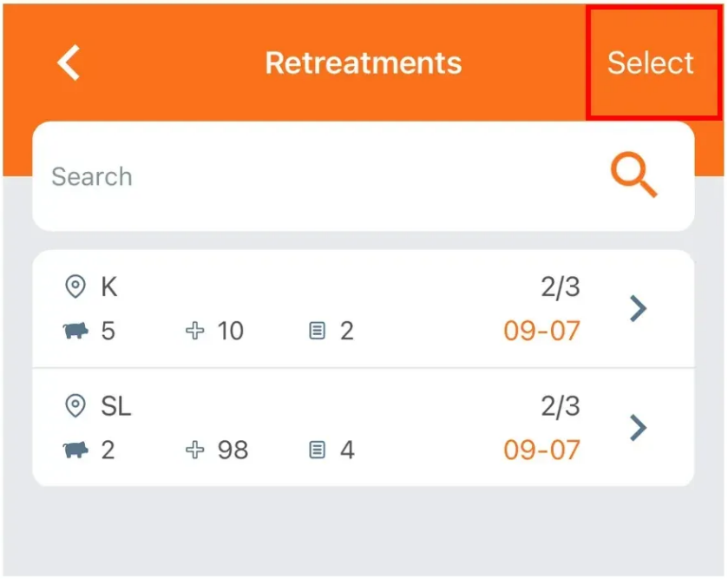This screenshot has height=579, width=728.
Task: Click the medical cross icon beside 10
Action: pyautogui.click(x=194, y=331)
